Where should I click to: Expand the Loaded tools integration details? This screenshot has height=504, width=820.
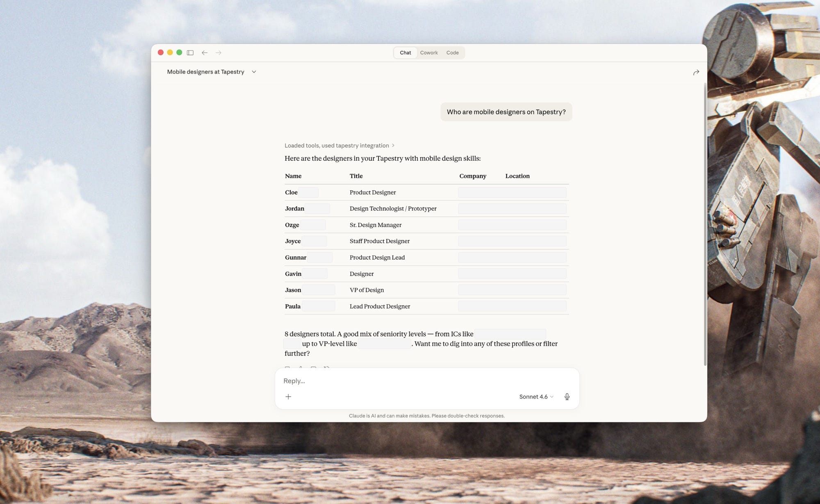coord(339,146)
